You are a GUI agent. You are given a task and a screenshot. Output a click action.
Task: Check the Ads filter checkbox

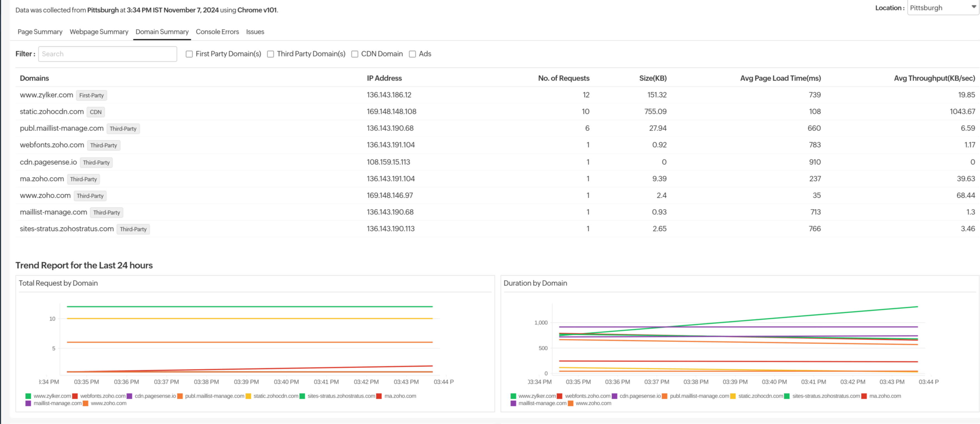(412, 54)
